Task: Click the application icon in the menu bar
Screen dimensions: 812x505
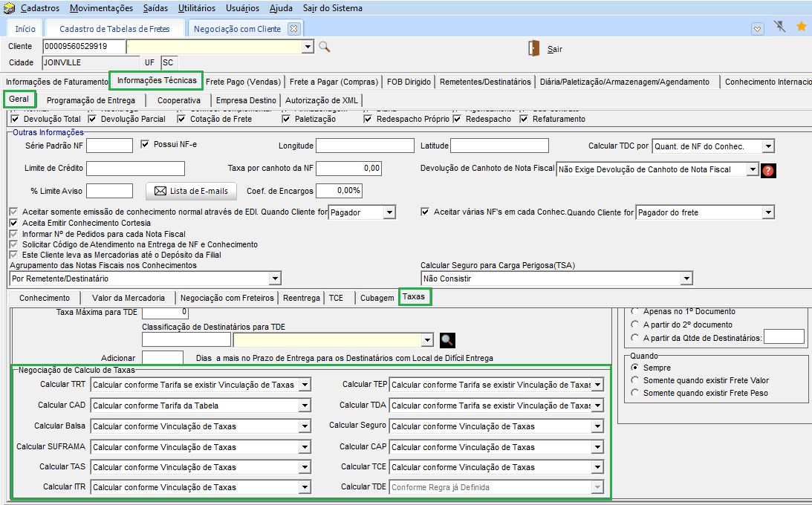Action: tap(9, 8)
